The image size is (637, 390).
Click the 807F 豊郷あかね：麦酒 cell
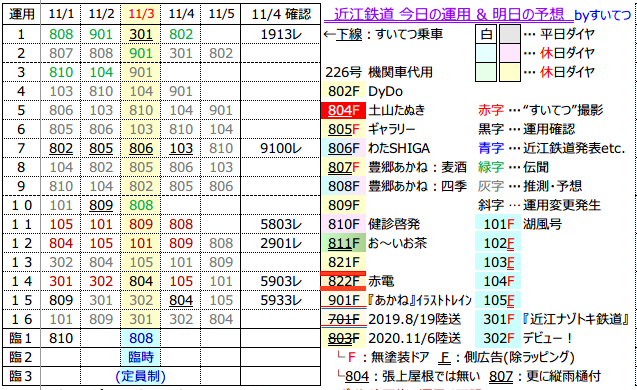point(344,167)
